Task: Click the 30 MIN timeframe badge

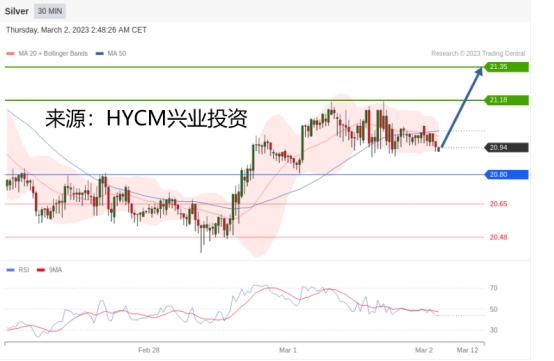Action: [x=50, y=11]
